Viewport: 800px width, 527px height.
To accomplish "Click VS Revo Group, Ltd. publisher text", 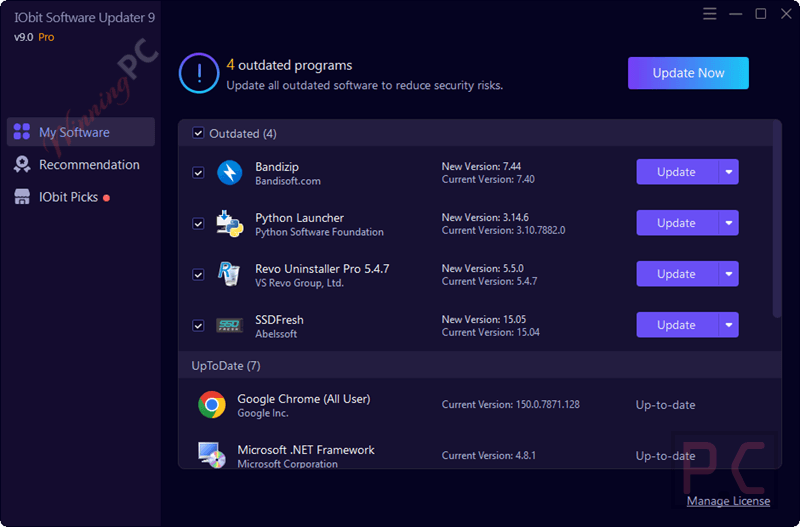I will [299, 283].
